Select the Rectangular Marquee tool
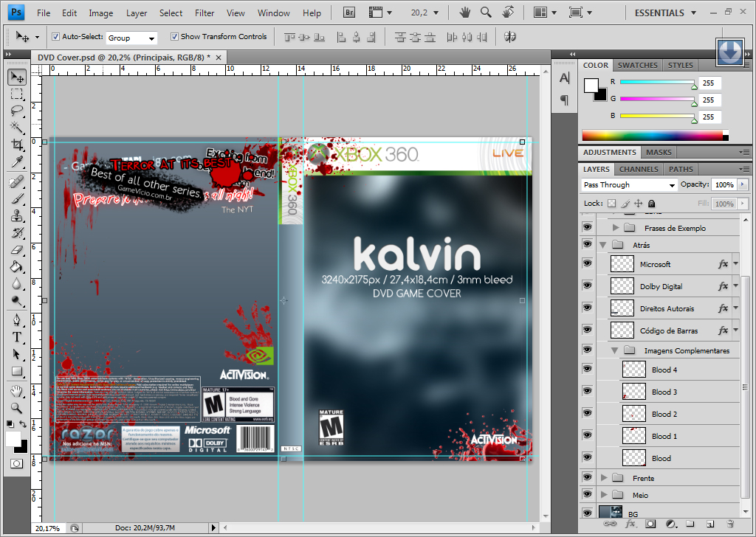 pos(17,94)
